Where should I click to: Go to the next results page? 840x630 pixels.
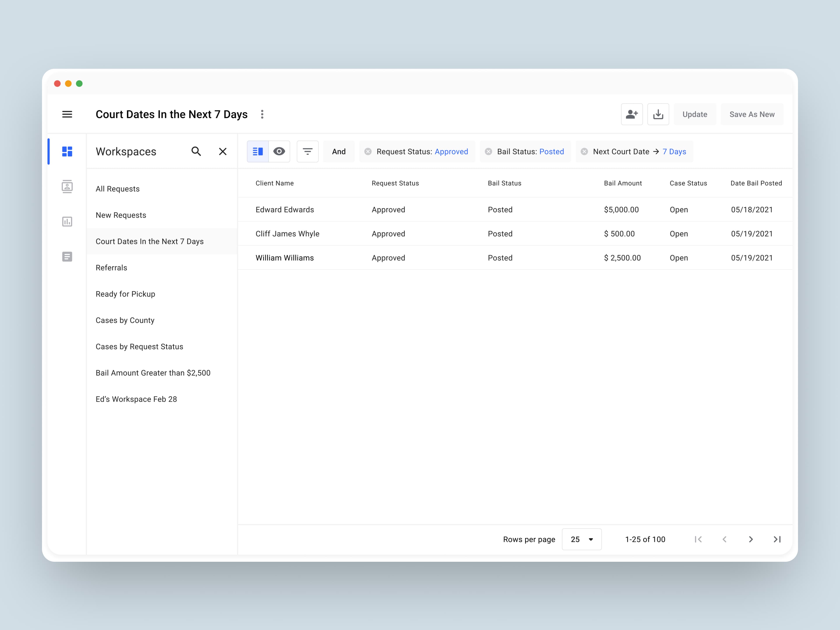750,539
